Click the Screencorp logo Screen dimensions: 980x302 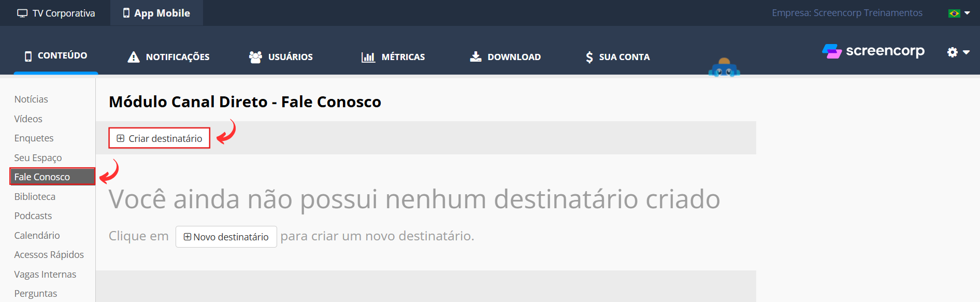click(x=873, y=51)
